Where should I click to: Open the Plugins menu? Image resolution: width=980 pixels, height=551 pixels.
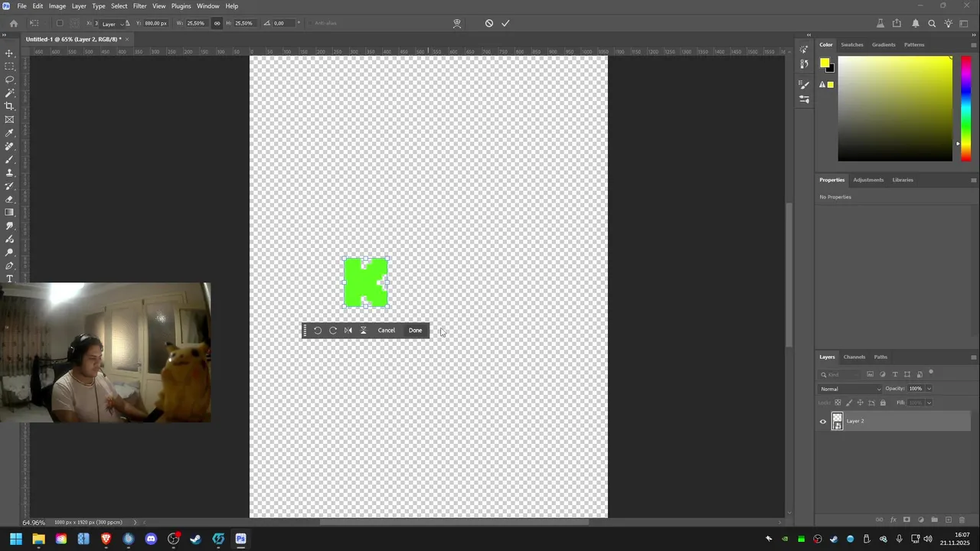coord(181,6)
